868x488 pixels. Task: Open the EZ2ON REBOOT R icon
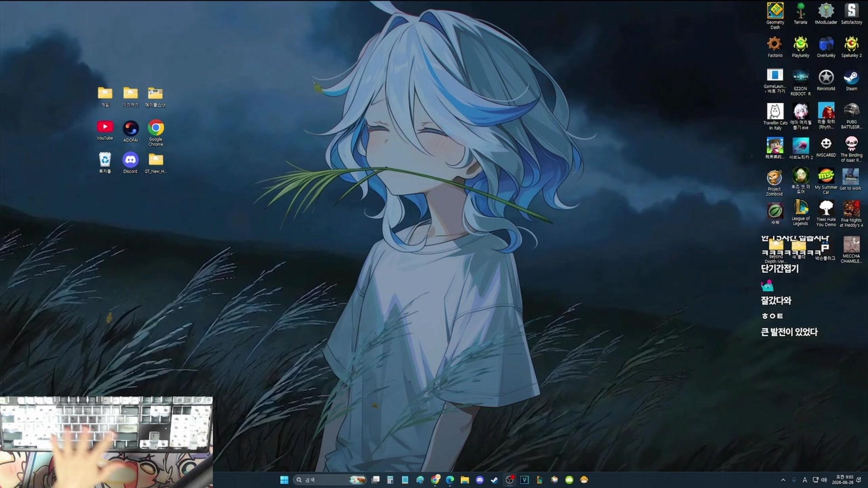click(x=800, y=82)
